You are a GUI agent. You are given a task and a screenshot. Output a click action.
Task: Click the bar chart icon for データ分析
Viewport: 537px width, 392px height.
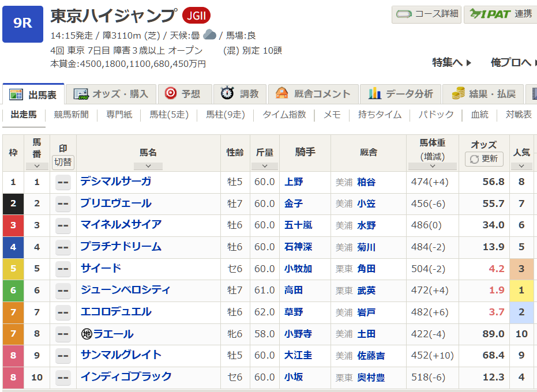coord(375,93)
